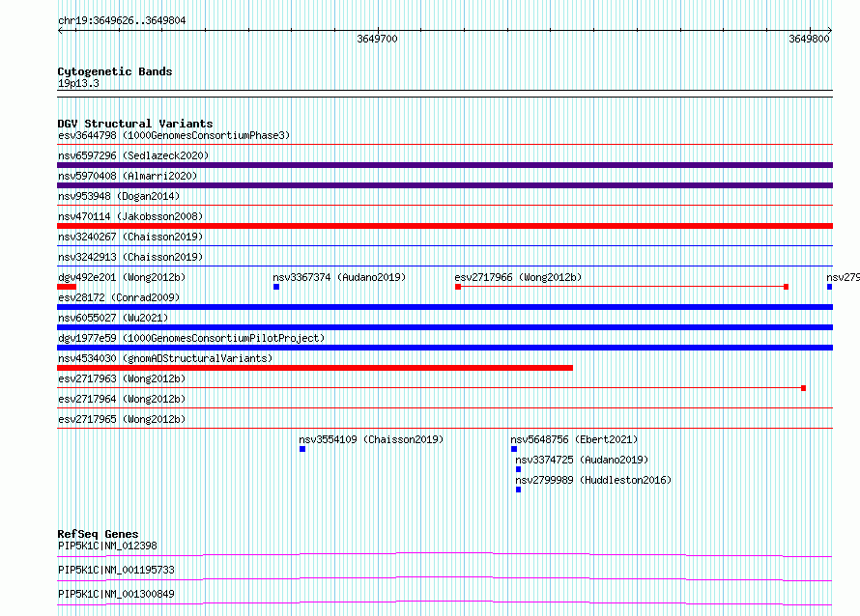Image resolution: width=860 pixels, height=616 pixels.
Task: Click the nsv5970408 (Almarri2020) label
Action: [x=128, y=176]
